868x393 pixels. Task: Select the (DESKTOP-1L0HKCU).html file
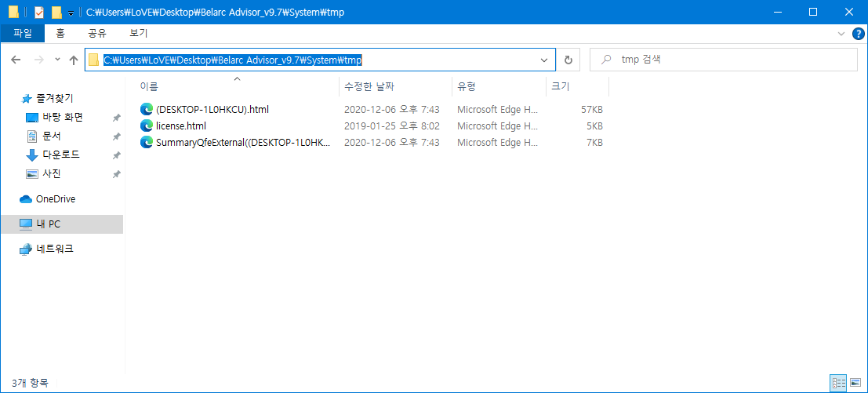(x=212, y=110)
